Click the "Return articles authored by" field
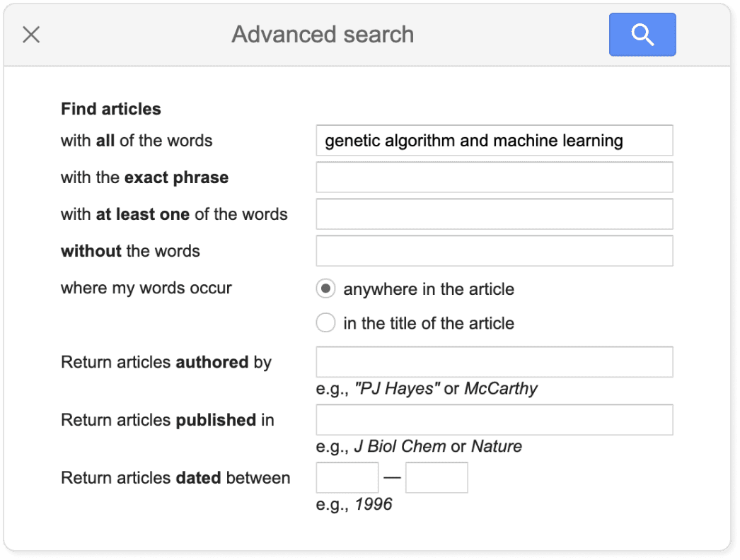Screen dimensions: 740x560 (x=494, y=361)
